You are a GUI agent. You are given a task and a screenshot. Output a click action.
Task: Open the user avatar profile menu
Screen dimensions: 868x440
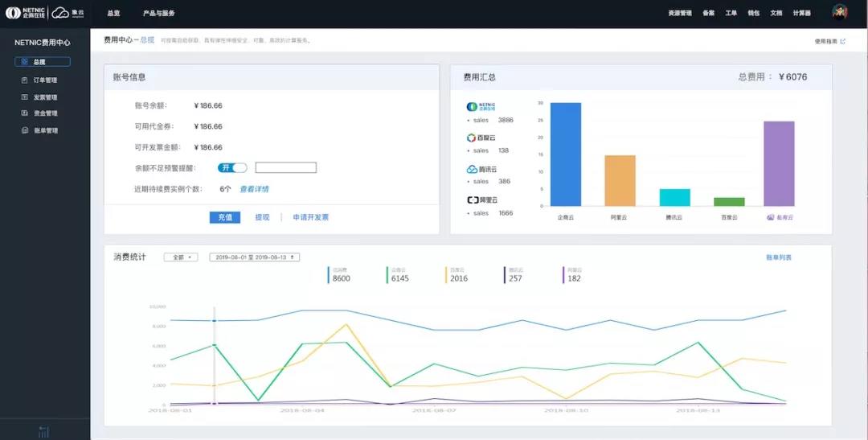coord(839,12)
